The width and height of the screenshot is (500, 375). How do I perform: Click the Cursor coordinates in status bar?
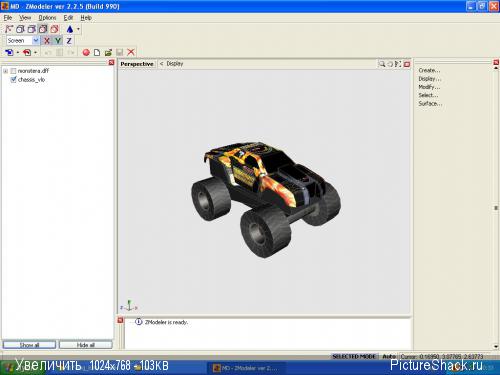tap(442, 356)
